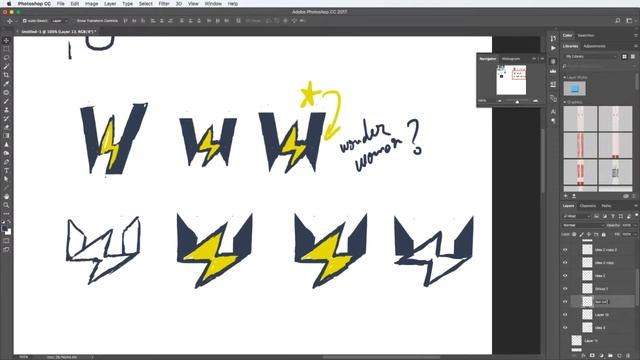Select the Path Selection arrow tool
Image resolution: width=640 pixels, height=360 pixels.
pyautogui.click(x=6, y=179)
